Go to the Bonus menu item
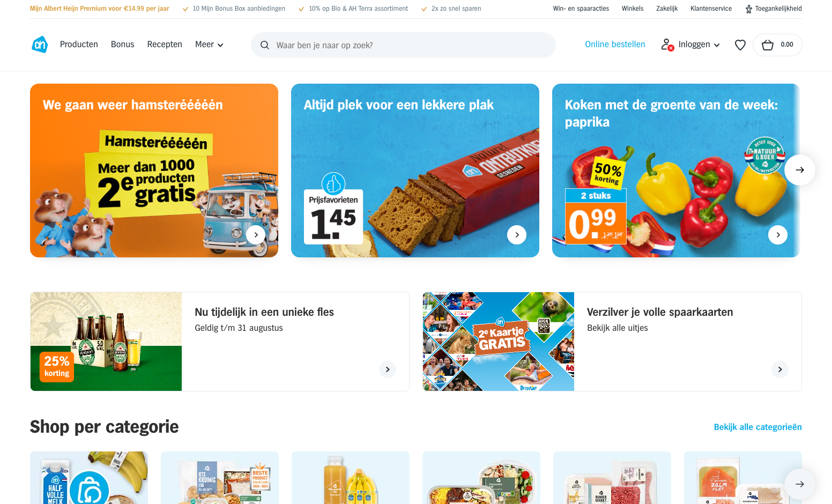 point(122,45)
